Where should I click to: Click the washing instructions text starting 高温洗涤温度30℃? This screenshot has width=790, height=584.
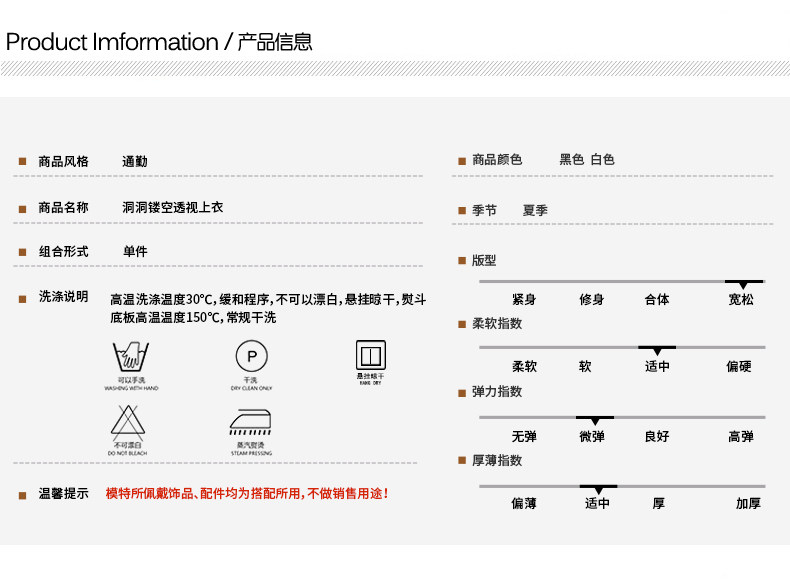268,308
